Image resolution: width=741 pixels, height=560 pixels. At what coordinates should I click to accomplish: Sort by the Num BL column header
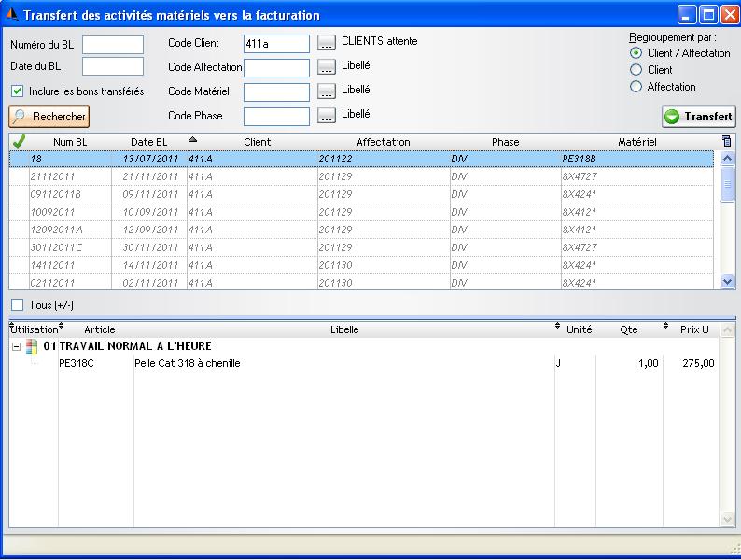click(x=70, y=142)
